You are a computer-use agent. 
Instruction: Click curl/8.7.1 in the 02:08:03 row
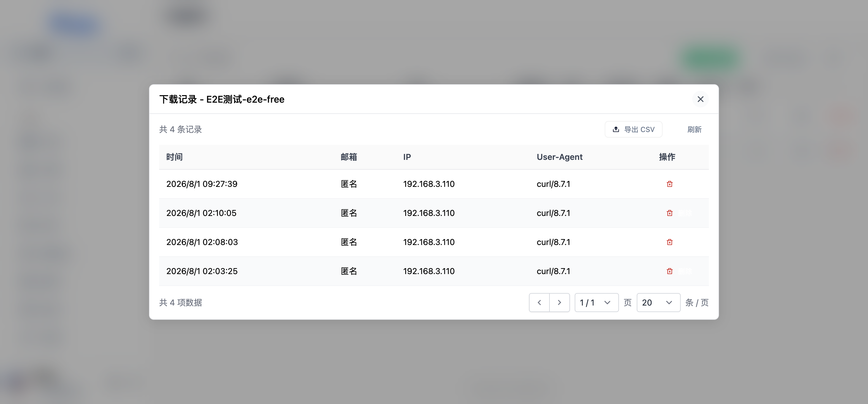[x=553, y=242]
